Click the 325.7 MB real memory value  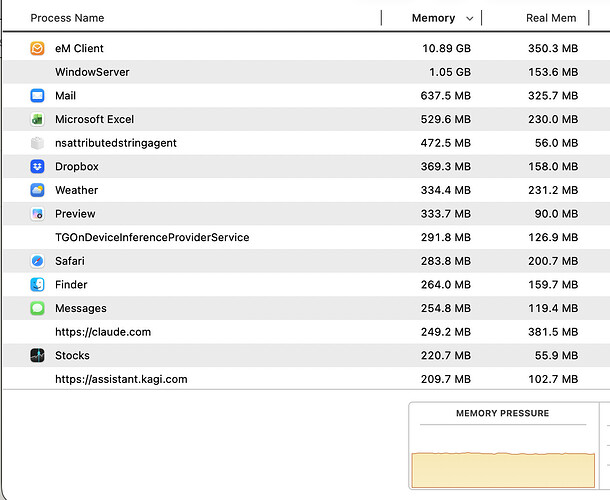(x=553, y=96)
